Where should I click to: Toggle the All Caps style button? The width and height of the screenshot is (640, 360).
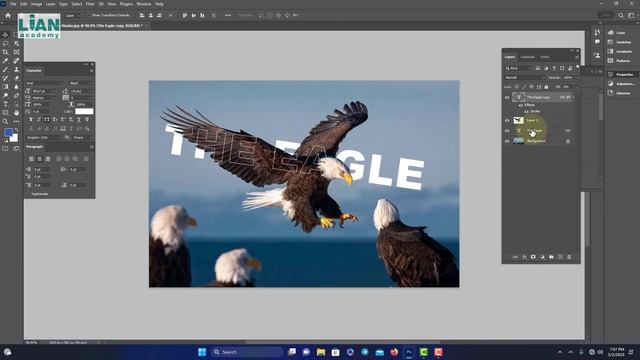coord(47,120)
